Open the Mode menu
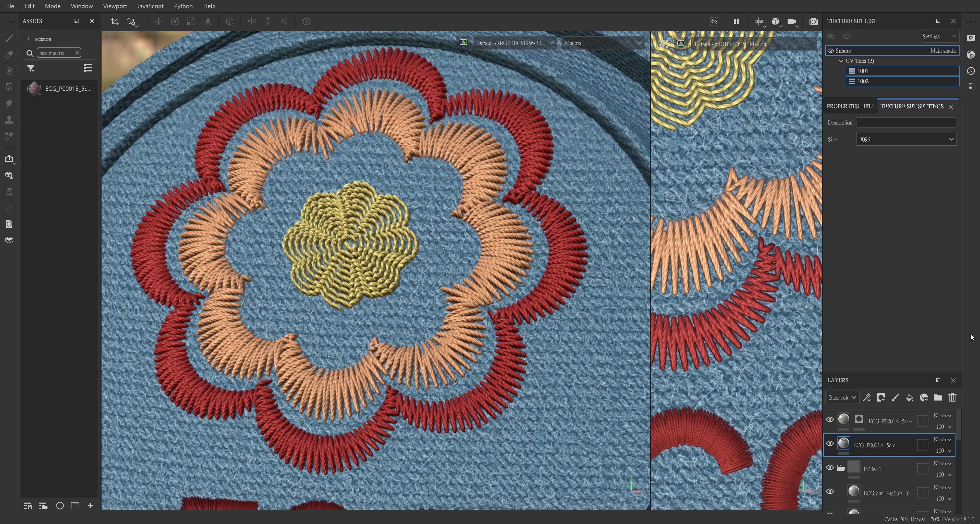This screenshot has height=524, width=980. (53, 6)
